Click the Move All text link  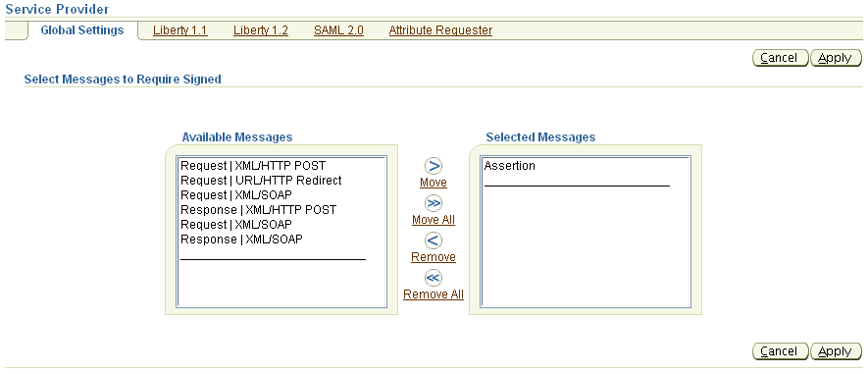(434, 220)
